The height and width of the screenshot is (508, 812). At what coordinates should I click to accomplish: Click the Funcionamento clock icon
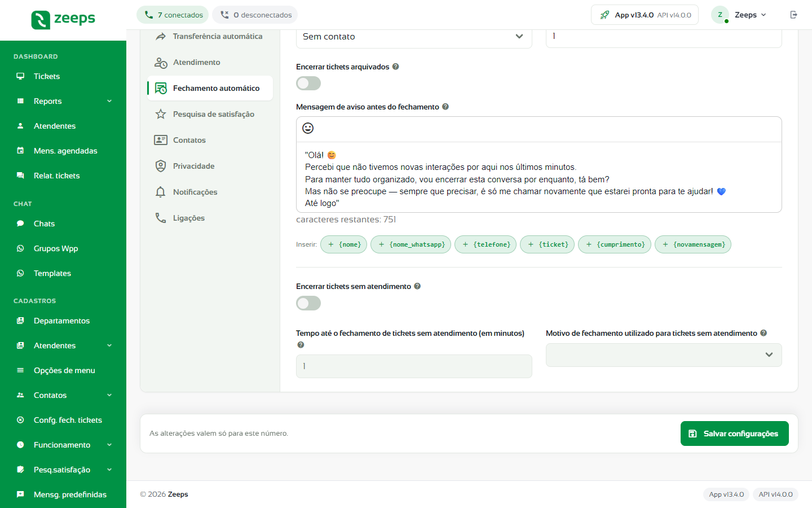(20, 445)
